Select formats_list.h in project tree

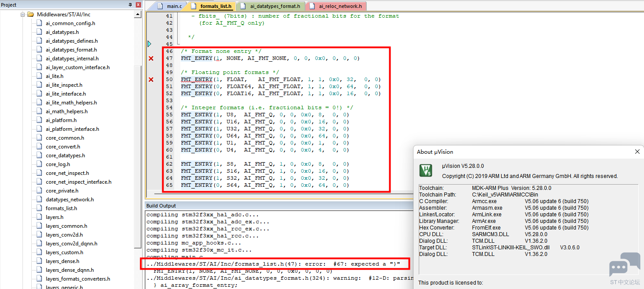click(61, 208)
